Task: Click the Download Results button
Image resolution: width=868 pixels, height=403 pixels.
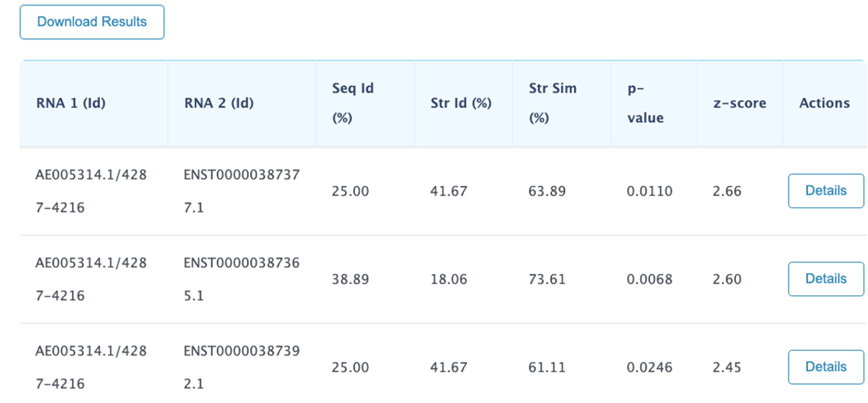Action: [x=92, y=22]
